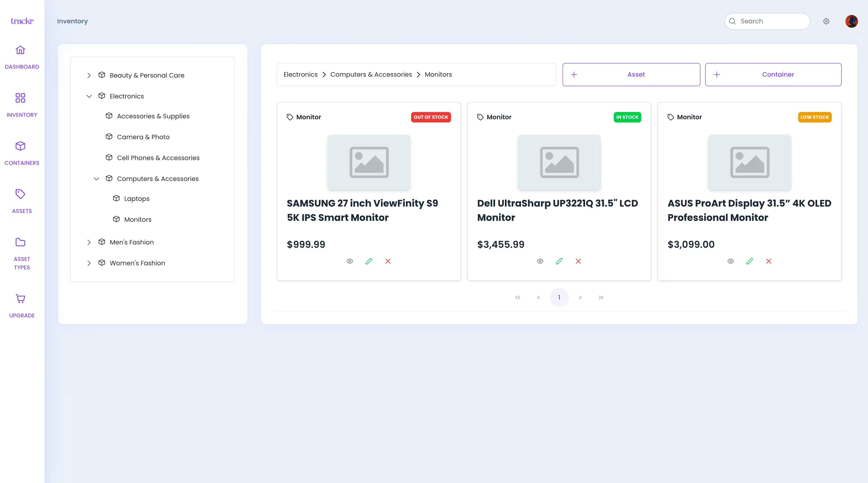Viewport: 868px width, 483px height.
Task: Click the IN STOCK badge
Action: [627, 117]
